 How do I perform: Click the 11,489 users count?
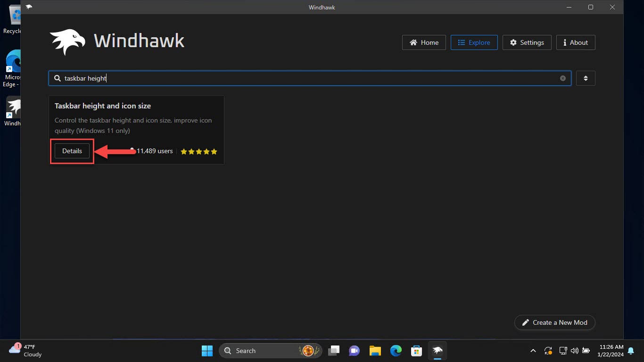tap(155, 151)
